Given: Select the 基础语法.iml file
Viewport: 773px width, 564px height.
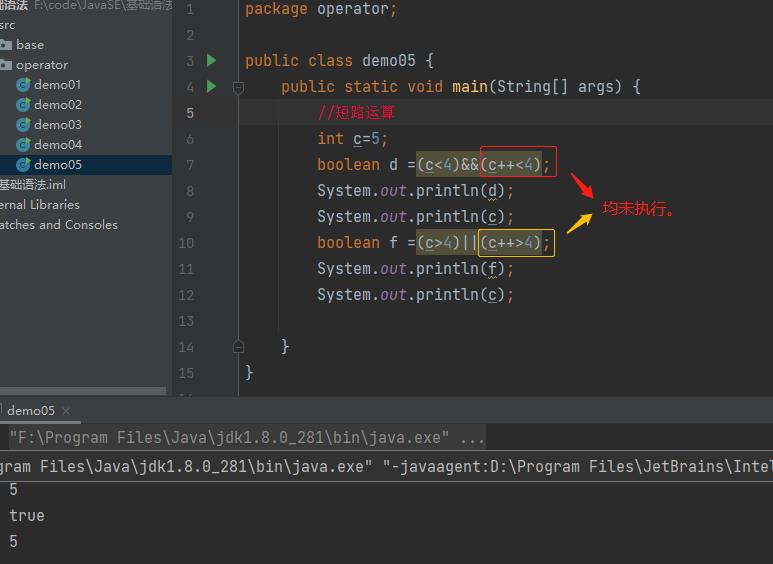Looking at the screenshot, I should click(33, 185).
